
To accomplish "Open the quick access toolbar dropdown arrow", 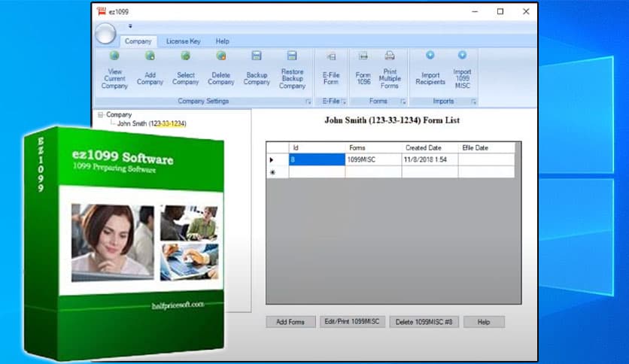I will click(130, 26).
